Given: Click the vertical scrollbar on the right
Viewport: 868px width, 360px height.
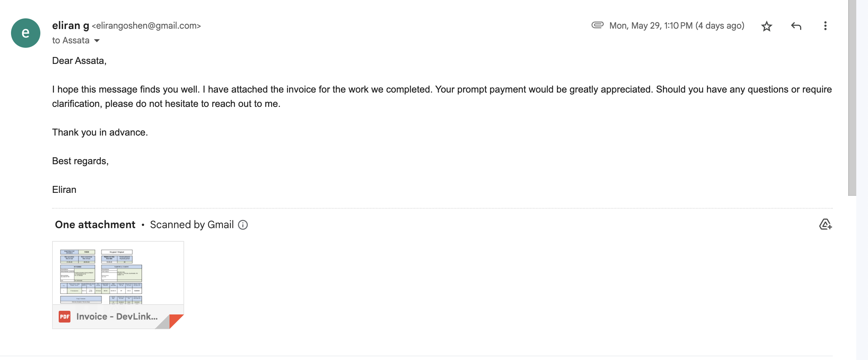Looking at the screenshot, I should tap(852, 98).
